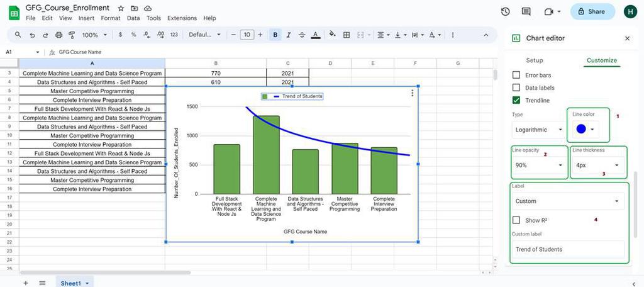Open Extensions menu
The image size is (644, 287).
point(182,18)
